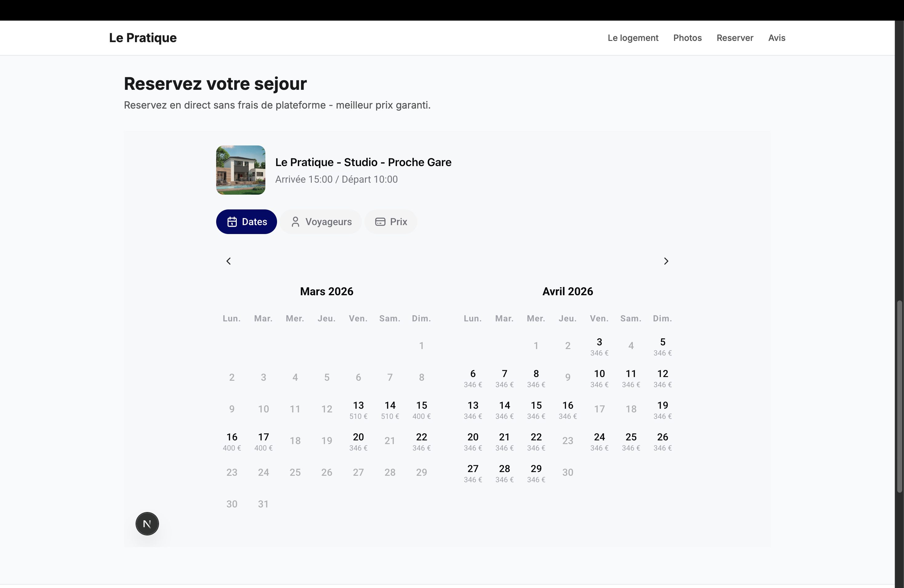
Task: Click disabled March 31 date
Action: point(263,504)
